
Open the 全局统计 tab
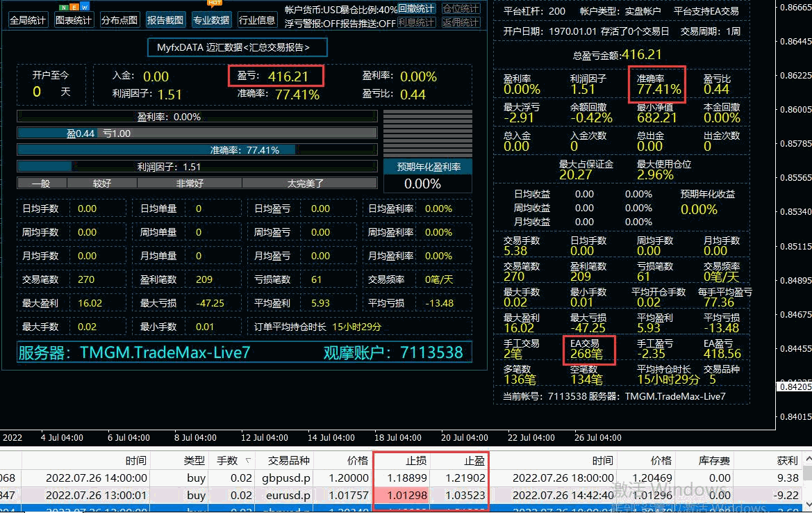[x=28, y=20]
